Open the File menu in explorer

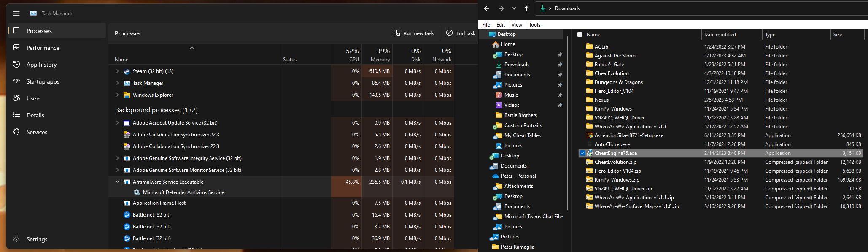(486, 25)
